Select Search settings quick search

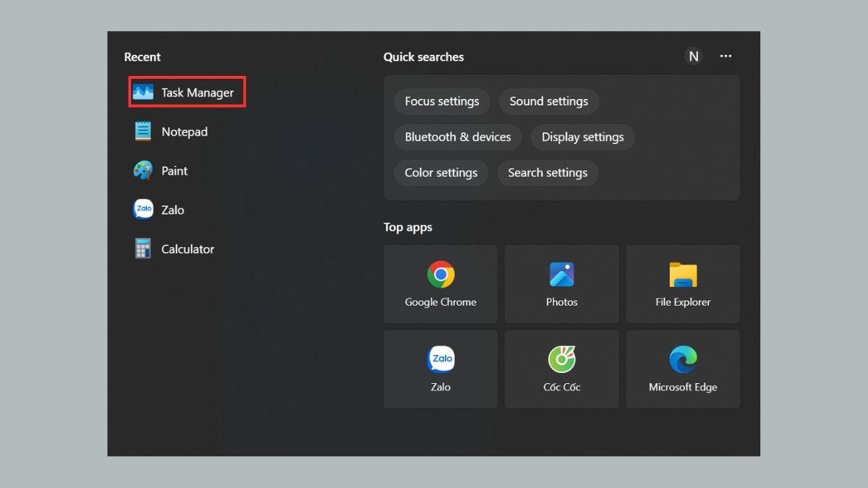click(x=548, y=173)
